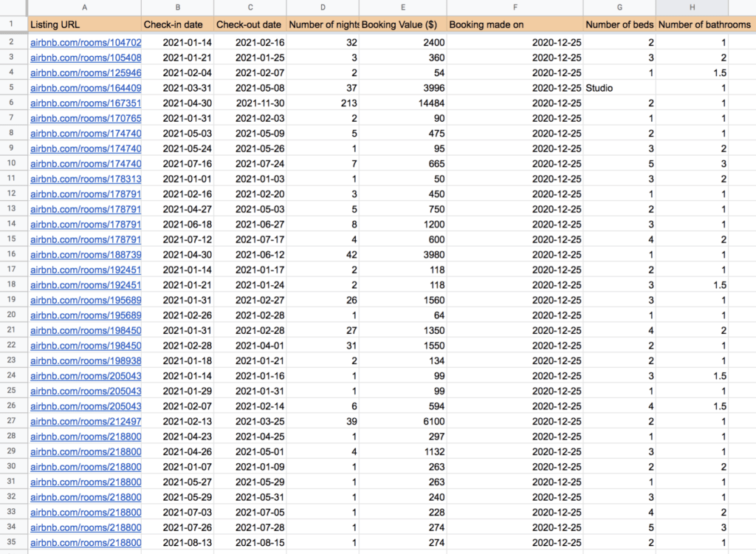Select the check-in date '2021-01-01'

(177, 179)
